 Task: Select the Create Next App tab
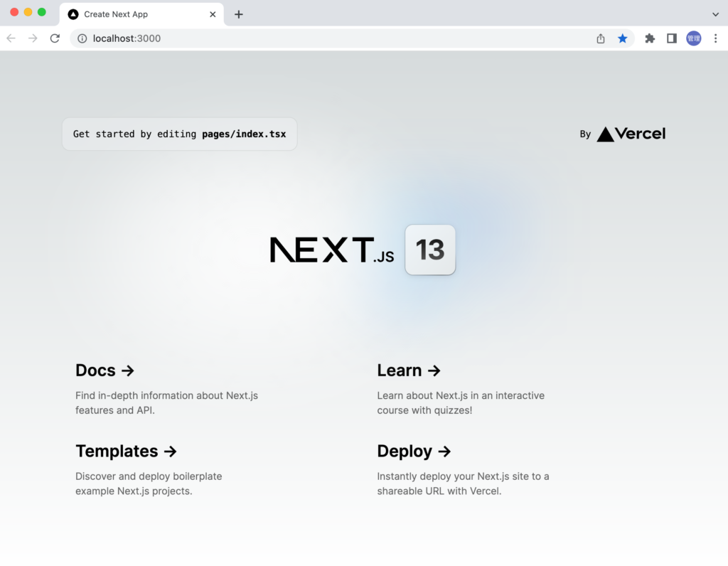128,14
